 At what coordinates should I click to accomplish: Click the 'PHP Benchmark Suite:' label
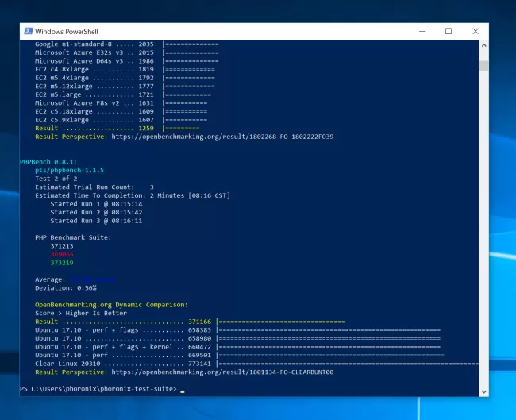[73, 237]
